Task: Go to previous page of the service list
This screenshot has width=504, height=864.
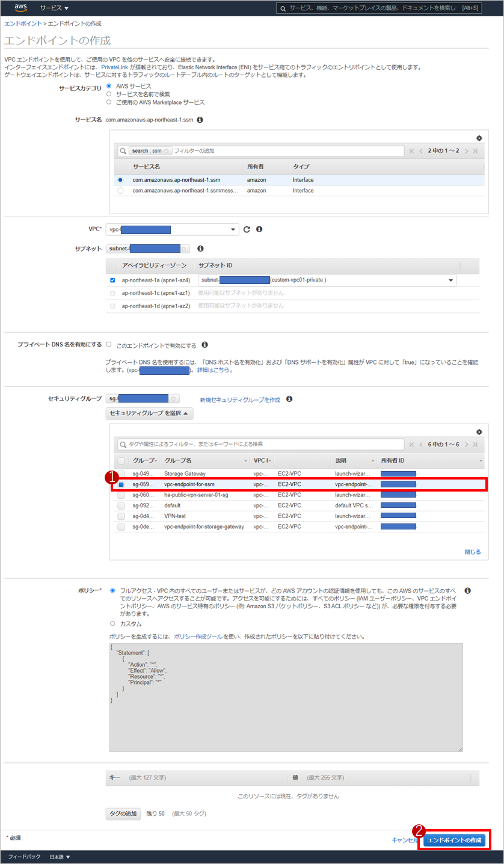Action: point(421,151)
